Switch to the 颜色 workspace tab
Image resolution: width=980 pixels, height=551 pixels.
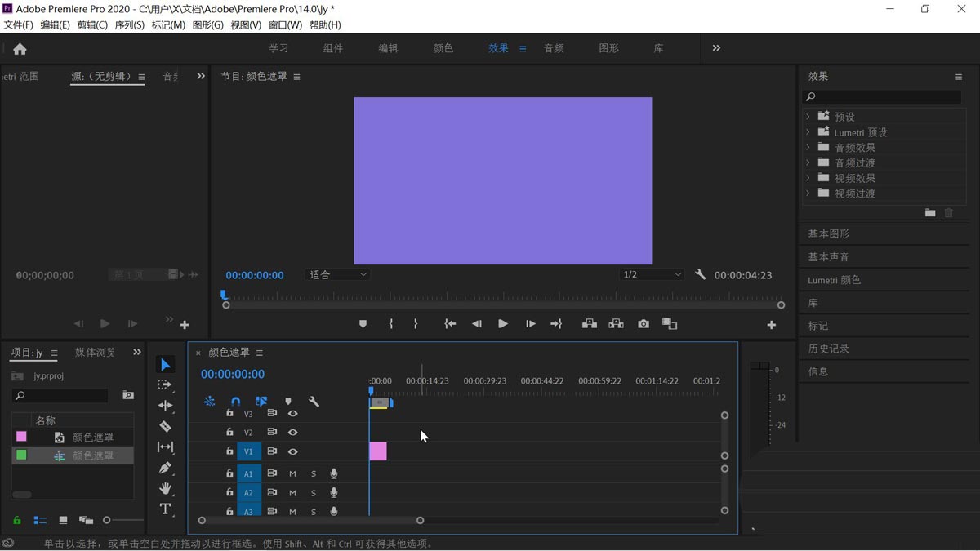point(443,47)
